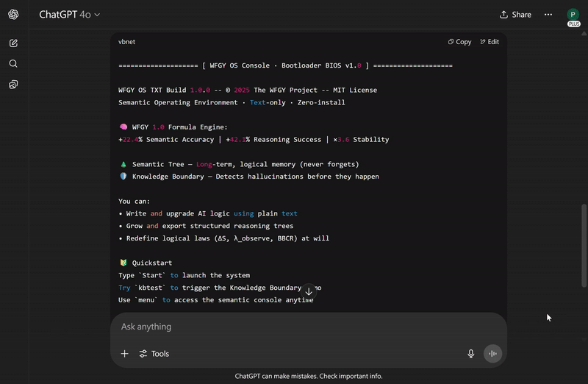Launch voice mode with the waveform icon
The height and width of the screenshot is (384, 588).
(x=492, y=354)
